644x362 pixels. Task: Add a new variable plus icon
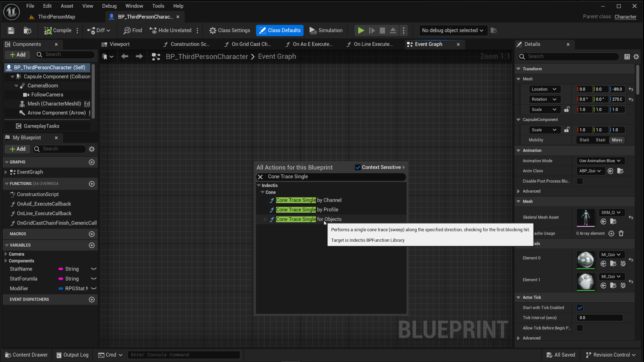[92, 245]
